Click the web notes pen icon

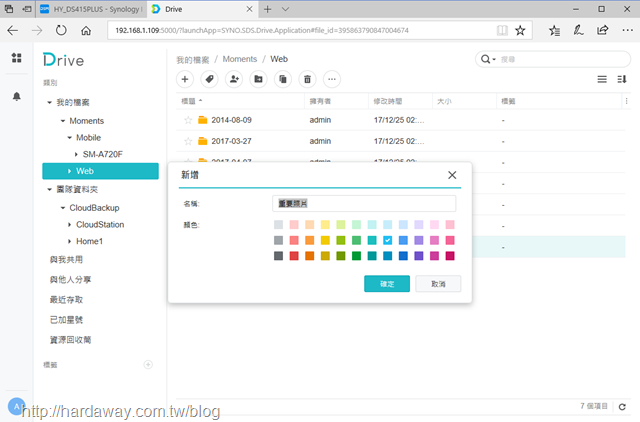click(x=578, y=30)
